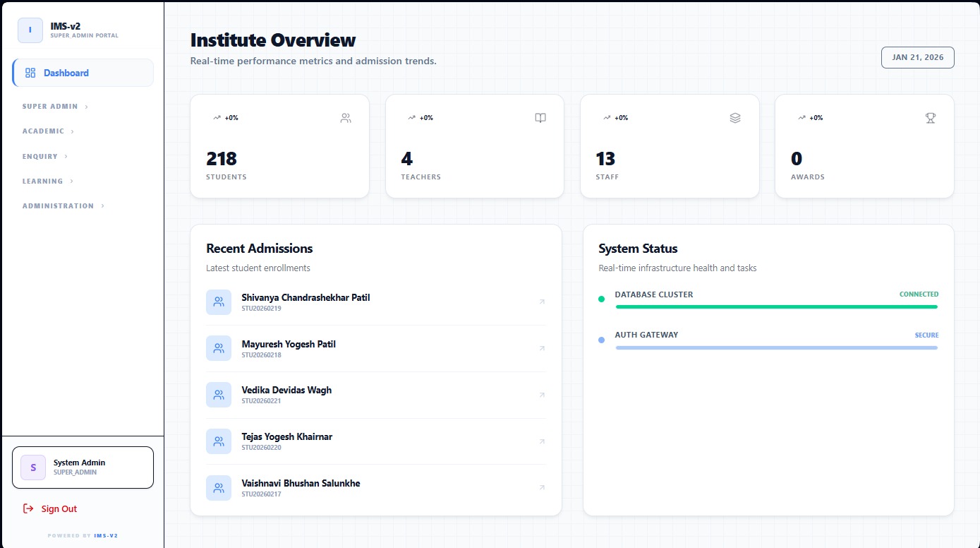Click the trend arrow icon showing +0% on Students card
Viewport: 980px width, 548px height.
(x=217, y=117)
